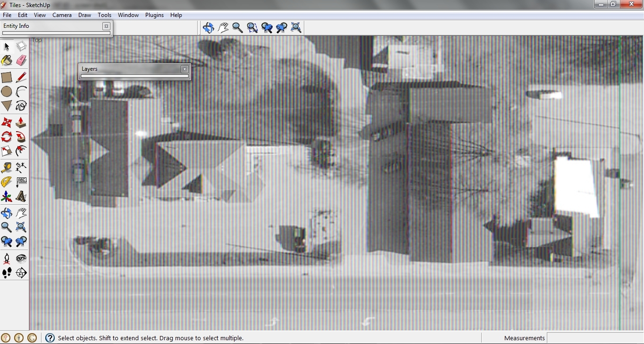Screen dimensions: 644x344
Task: Click the status bar help question mark
Action: coord(50,338)
